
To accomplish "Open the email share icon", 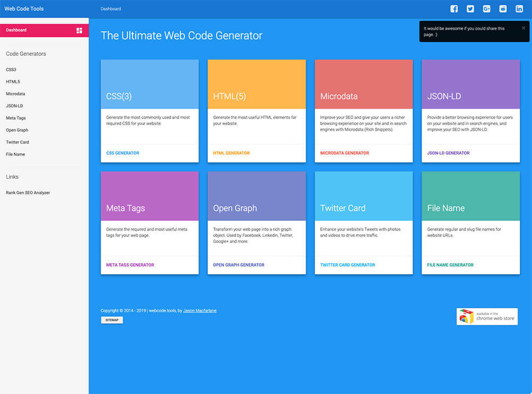I will [502, 9].
